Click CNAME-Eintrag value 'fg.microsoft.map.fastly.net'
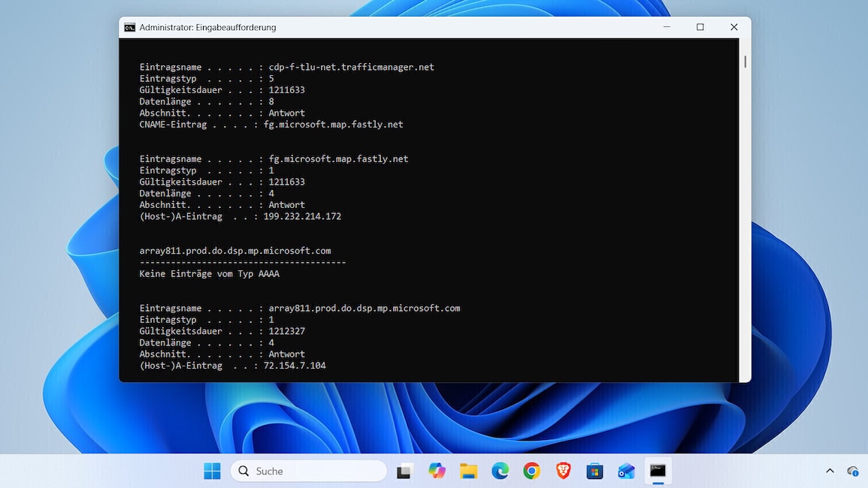The height and width of the screenshot is (488, 868). [x=333, y=125]
